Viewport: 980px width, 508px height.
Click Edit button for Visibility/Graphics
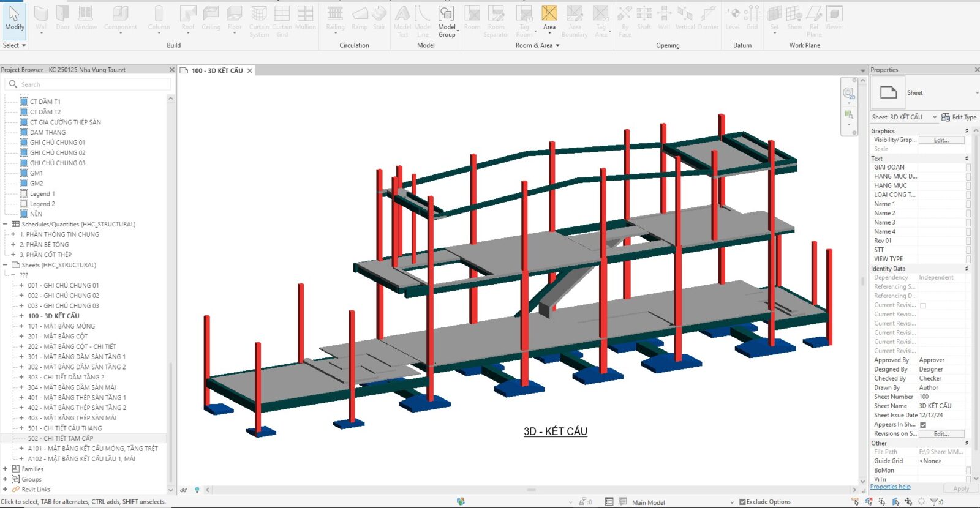pyautogui.click(x=941, y=140)
